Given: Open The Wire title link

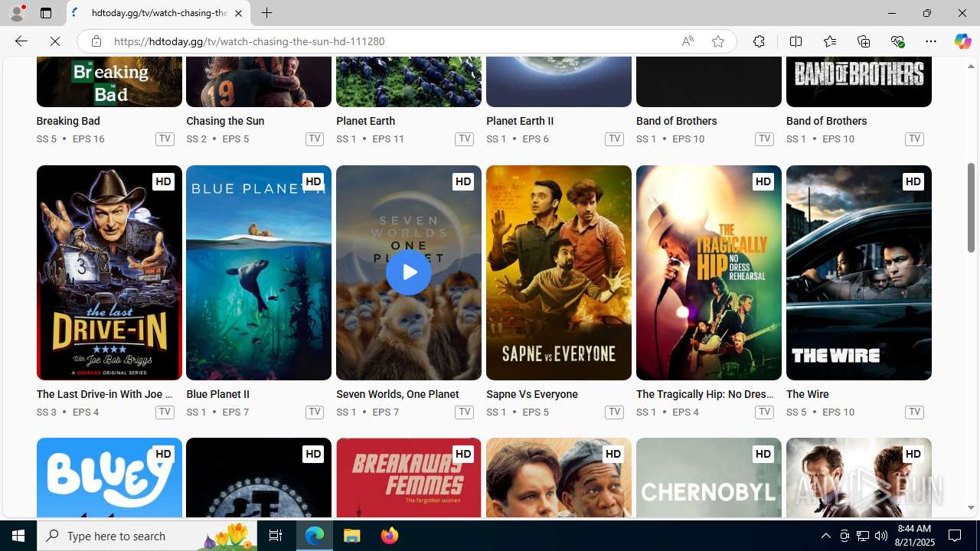Looking at the screenshot, I should click(808, 394).
